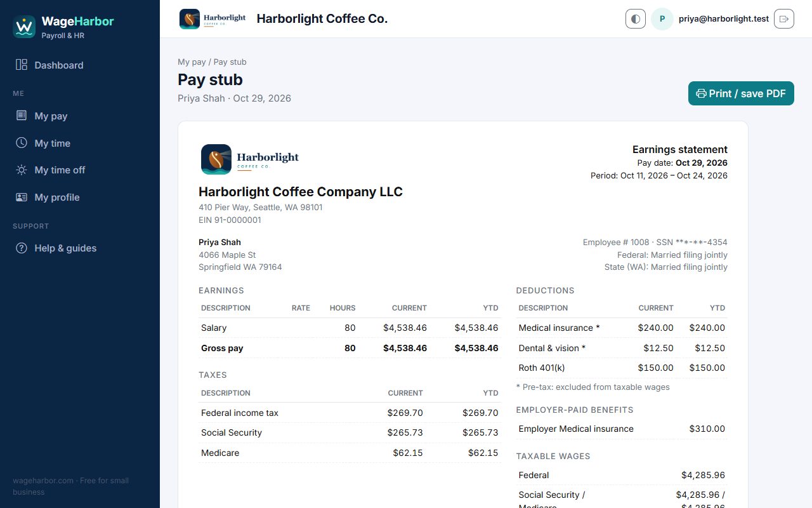The image size is (812, 508).
Task: Open My profile in sidebar
Action: point(80,197)
